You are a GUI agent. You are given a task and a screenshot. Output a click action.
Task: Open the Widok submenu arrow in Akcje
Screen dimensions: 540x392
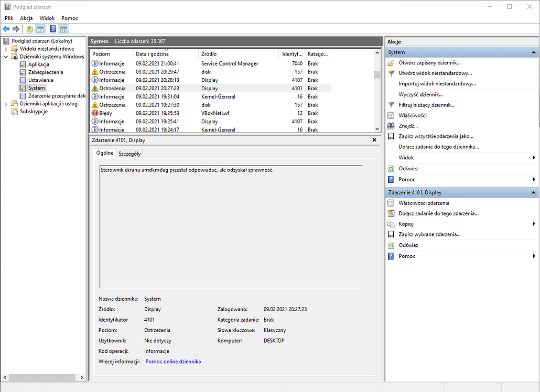(x=535, y=157)
